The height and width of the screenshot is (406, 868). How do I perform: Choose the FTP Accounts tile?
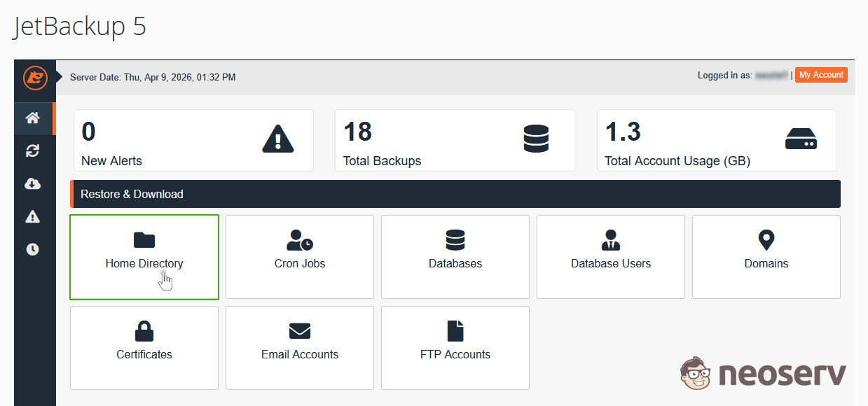pos(455,348)
